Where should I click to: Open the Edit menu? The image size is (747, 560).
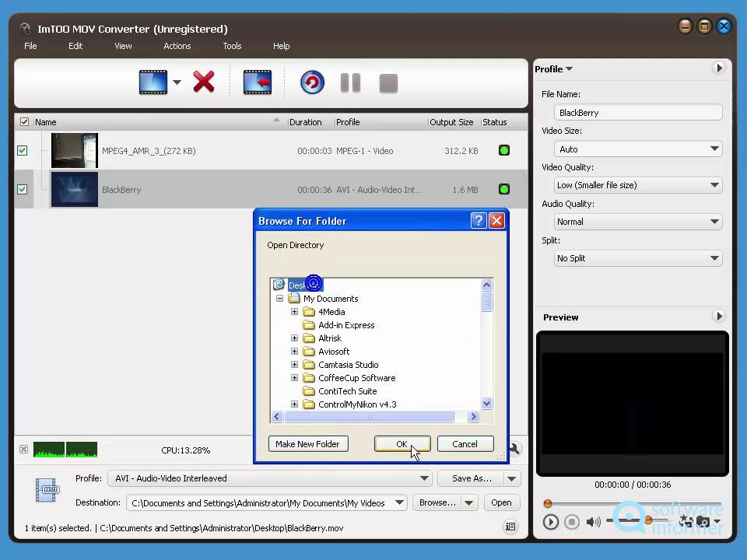(75, 46)
